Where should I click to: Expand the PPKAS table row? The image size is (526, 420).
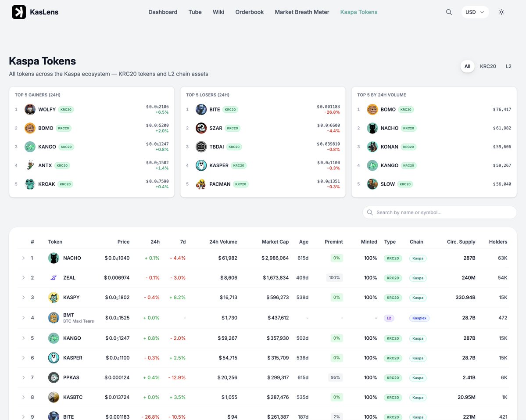(x=24, y=377)
